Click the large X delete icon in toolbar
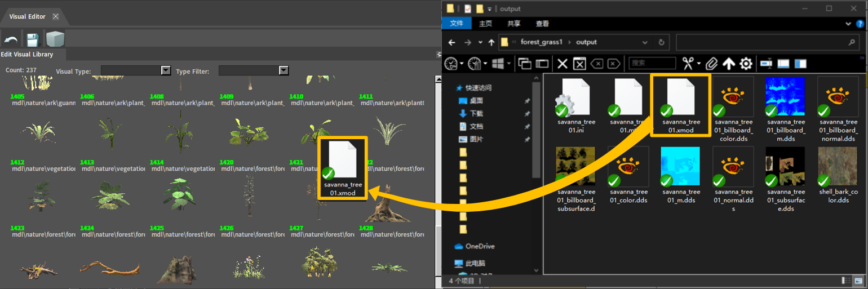The image size is (868, 289). point(562,63)
